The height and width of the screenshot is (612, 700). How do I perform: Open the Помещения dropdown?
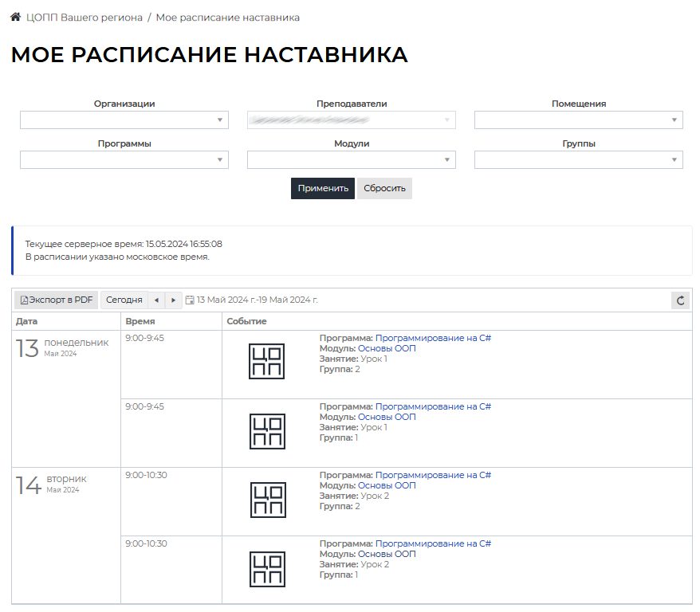(578, 120)
